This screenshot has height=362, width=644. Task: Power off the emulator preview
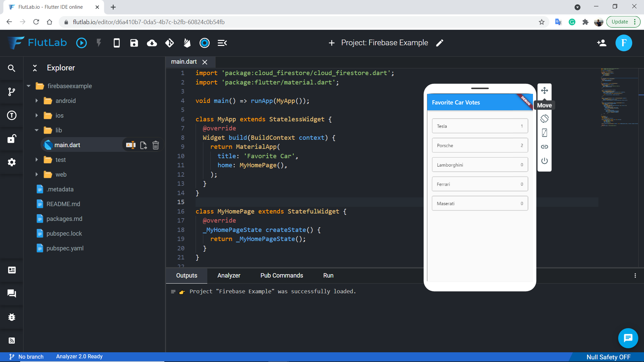[x=544, y=161]
